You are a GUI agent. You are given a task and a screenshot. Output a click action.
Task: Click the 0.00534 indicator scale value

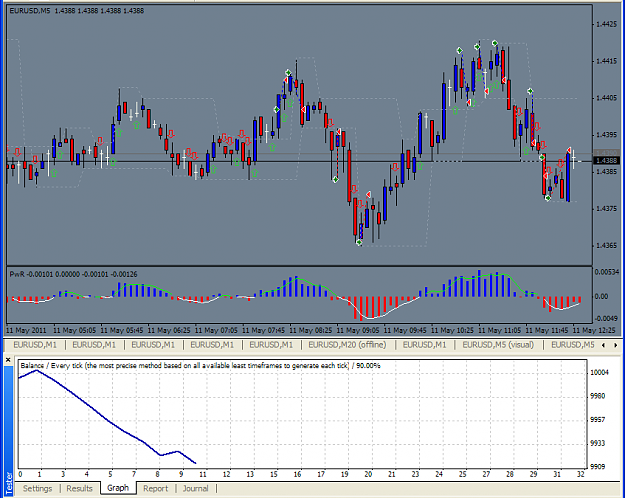[x=607, y=272]
